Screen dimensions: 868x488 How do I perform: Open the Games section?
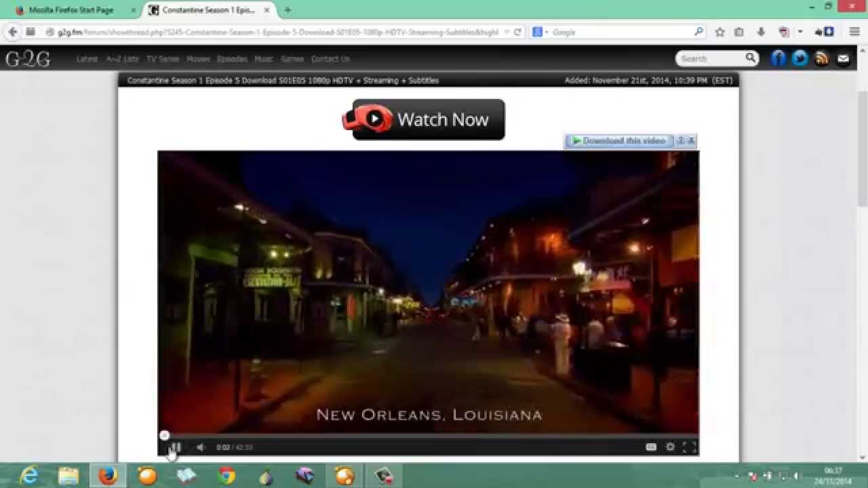[292, 59]
